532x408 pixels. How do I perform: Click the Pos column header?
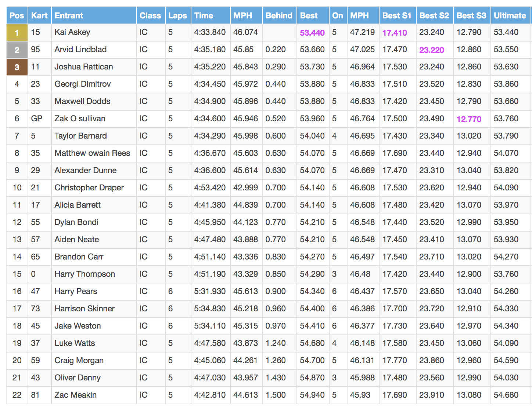[17, 15]
